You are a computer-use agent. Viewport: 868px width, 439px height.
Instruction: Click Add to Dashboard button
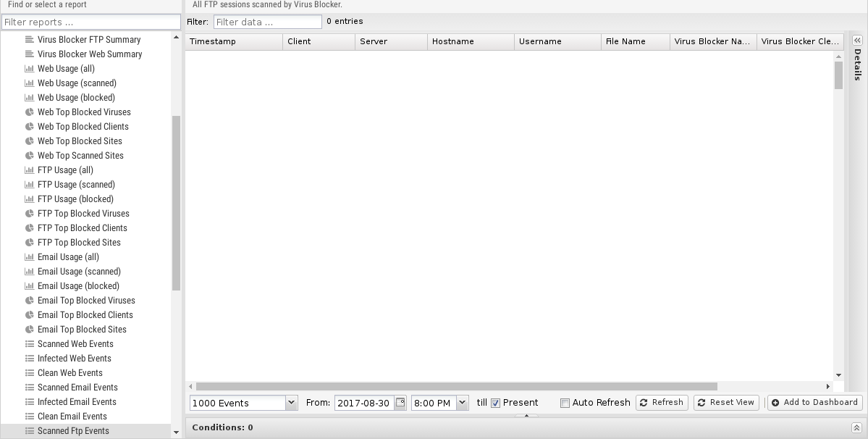pyautogui.click(x=815, y=403)
